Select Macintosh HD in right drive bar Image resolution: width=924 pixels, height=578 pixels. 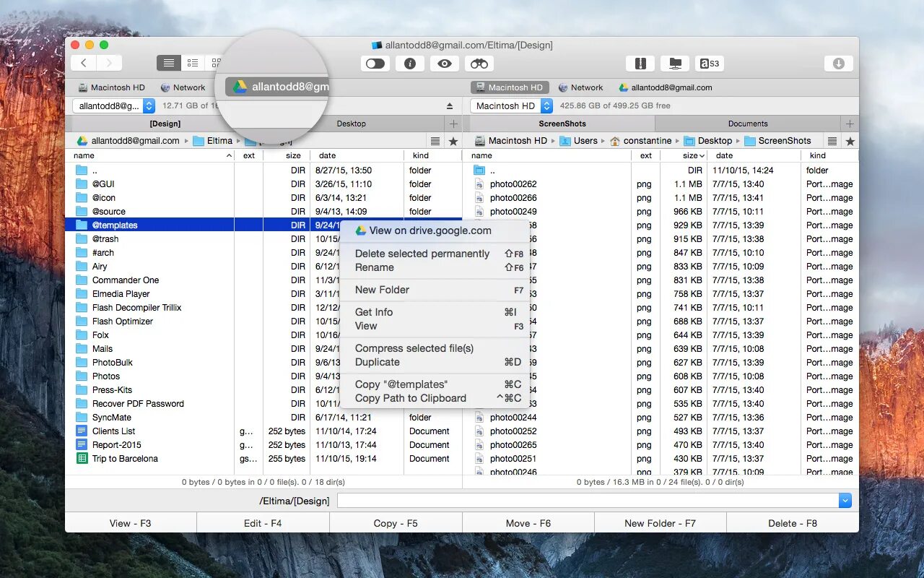[x=510, y=87]
